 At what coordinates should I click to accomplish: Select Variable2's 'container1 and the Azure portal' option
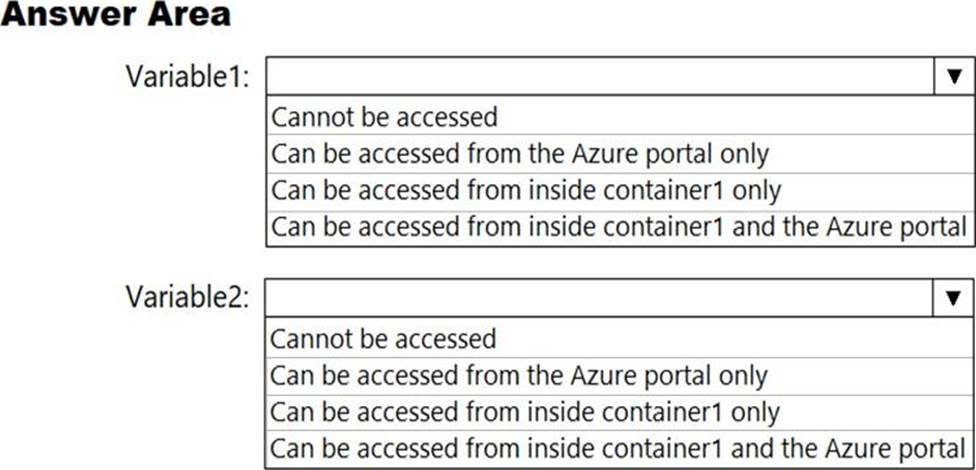click(x=619, y=448)
